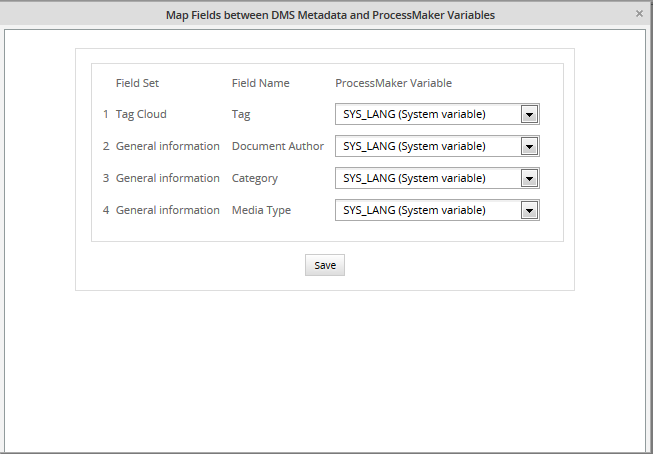Close the Map Fields dialog
The height and width of the screenshot is (454, 653).
tap(639, 14)
